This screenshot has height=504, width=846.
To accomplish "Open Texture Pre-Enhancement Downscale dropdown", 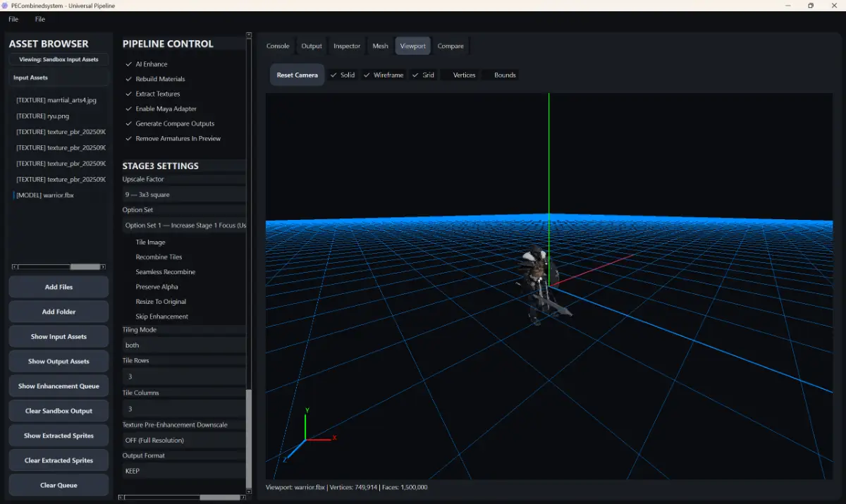I will click(184, 440).
